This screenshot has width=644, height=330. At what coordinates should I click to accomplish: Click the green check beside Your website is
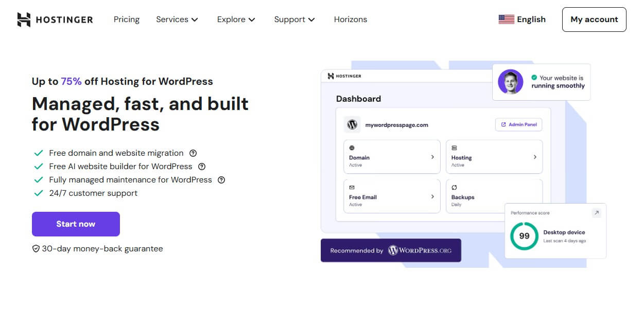pos(534,78)
